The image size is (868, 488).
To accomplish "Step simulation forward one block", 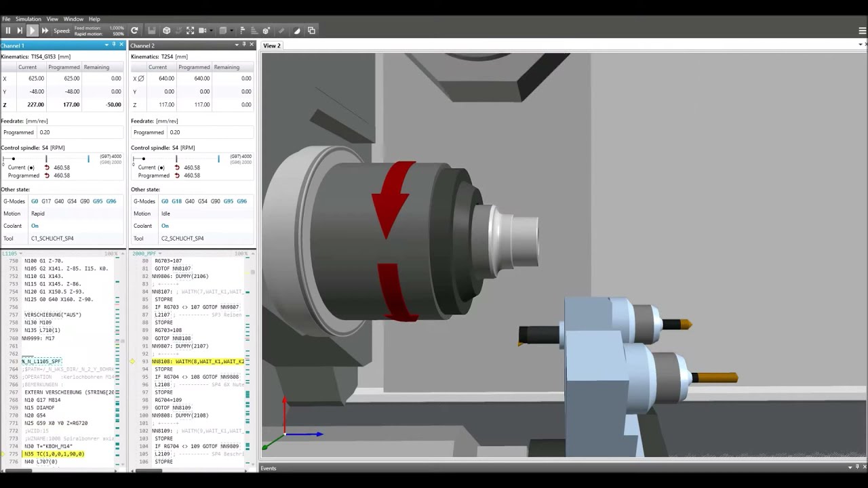I will (x=20, y=30).
